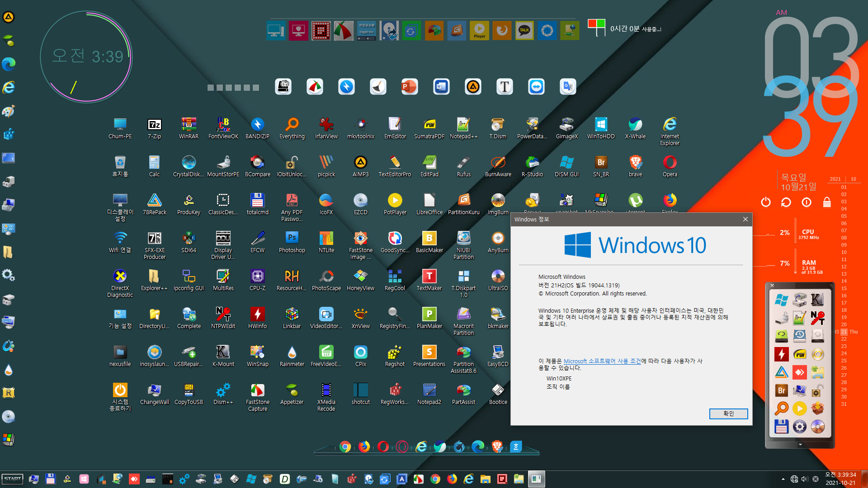
Task: Launch Rainmeter desktop shortcut
Action: click(292, 356)
